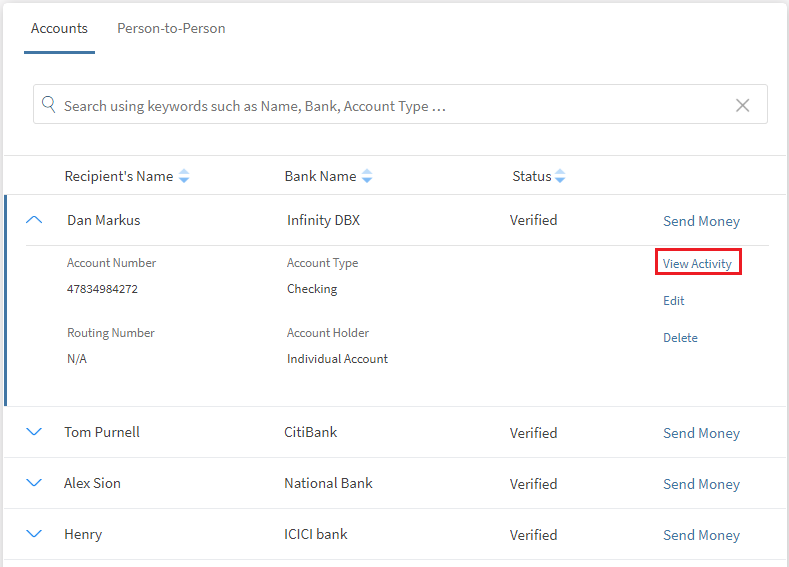Sort by Bank Name arrows
Image resolution: width=789 pixels, height=567 pixels.
367,177
